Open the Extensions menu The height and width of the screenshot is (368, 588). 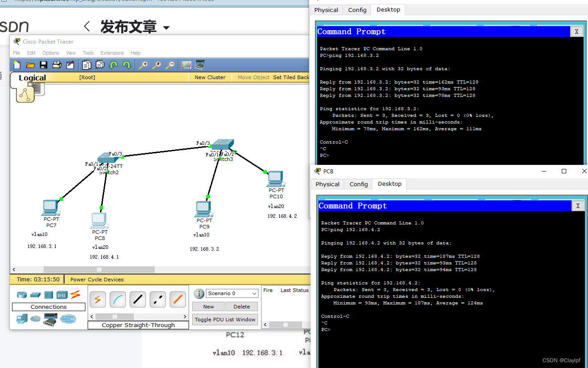[x=112, y=53]
